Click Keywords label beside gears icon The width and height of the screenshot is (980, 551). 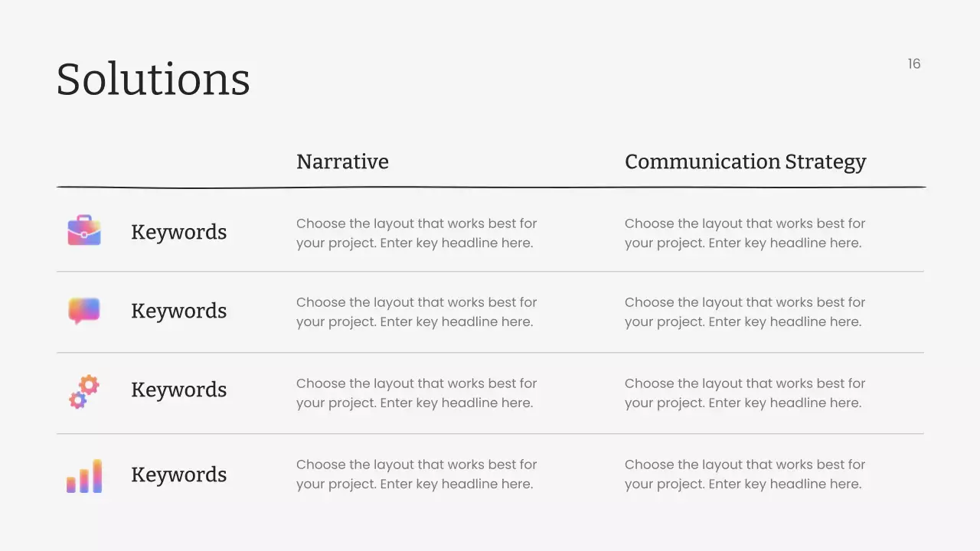coord(178,390)
